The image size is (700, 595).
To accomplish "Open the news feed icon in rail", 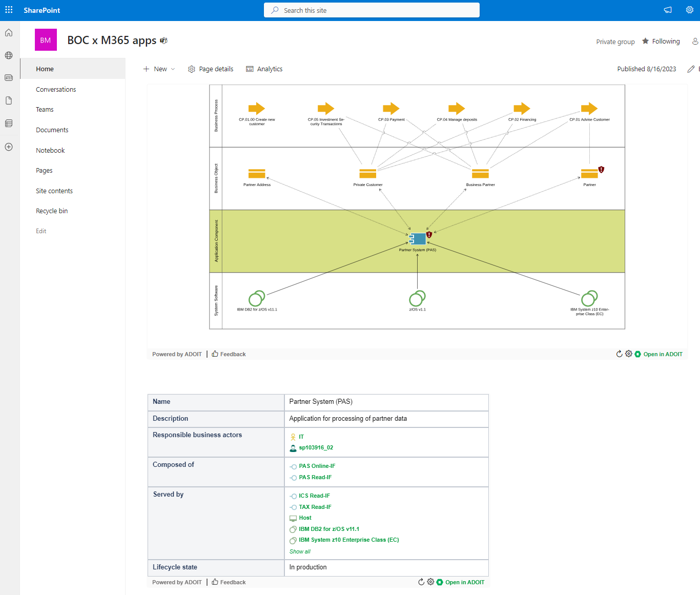I will click(9, 78).
